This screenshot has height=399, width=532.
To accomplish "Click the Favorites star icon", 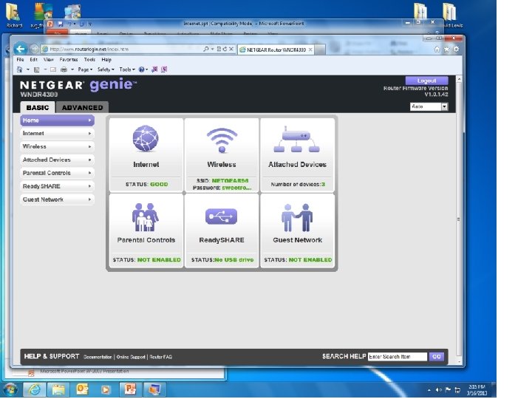I will coord(446,50).
